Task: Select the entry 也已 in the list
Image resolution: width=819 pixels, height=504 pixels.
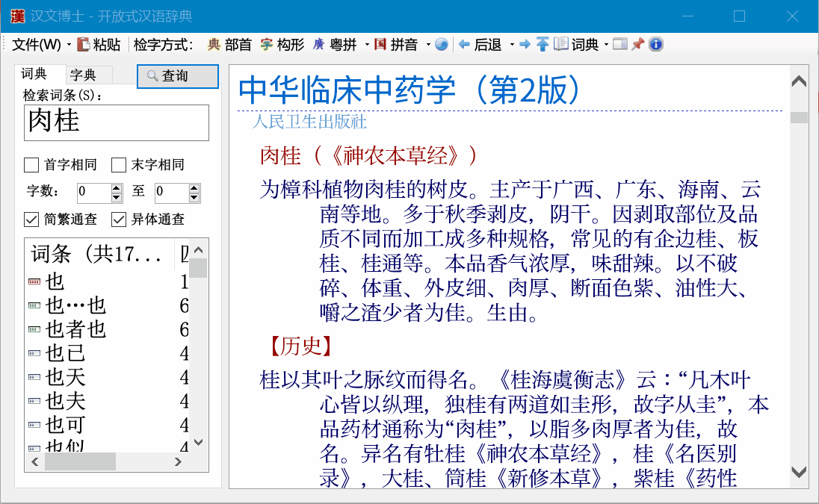Action: click(x=65, y=354)
